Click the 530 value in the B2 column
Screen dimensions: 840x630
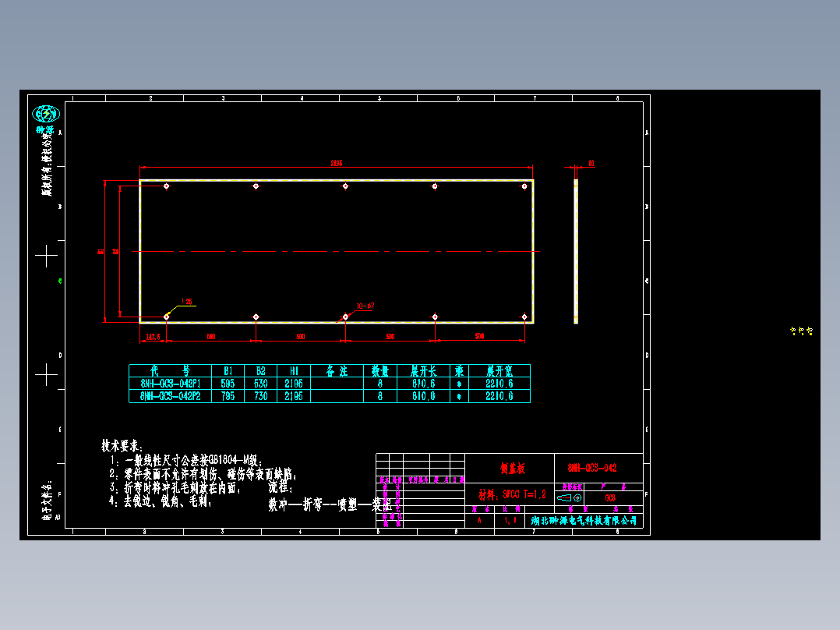260,384
